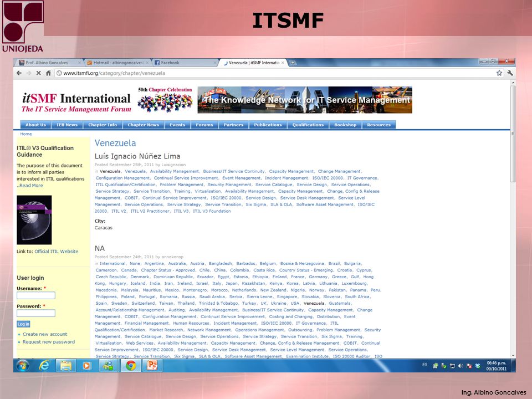532x399 pixels.
Task: Click the Trinidad & Tobabgo tag
Action: [x=218, y=303]
